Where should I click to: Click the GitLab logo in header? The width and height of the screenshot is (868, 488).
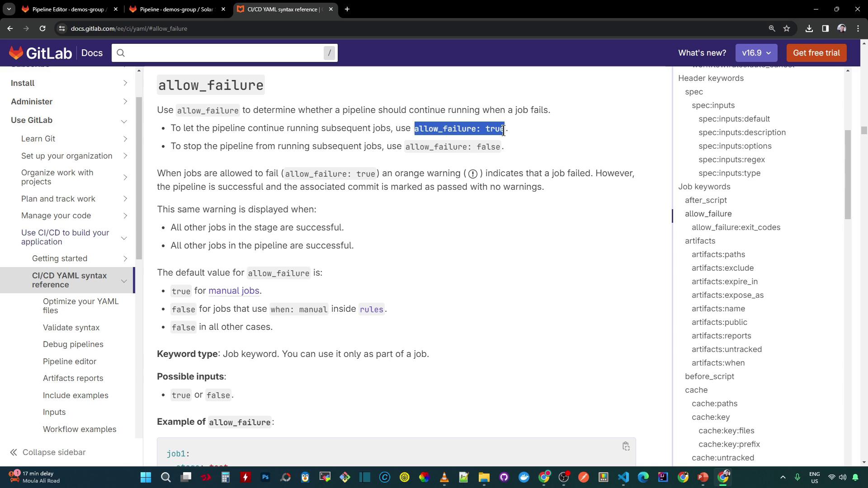40,53
